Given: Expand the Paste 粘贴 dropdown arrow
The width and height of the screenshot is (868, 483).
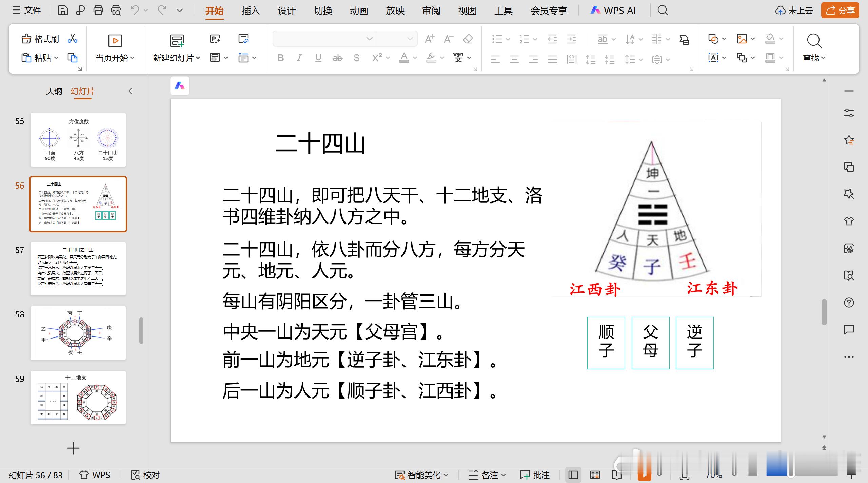Looking at the screenshot, I should (56, 58).
